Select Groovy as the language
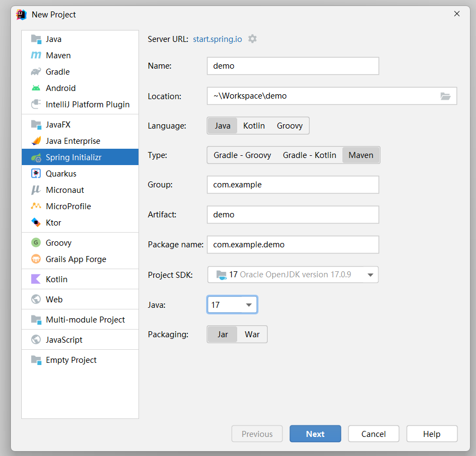Screen dimensions: 476x456 (290, 126)
